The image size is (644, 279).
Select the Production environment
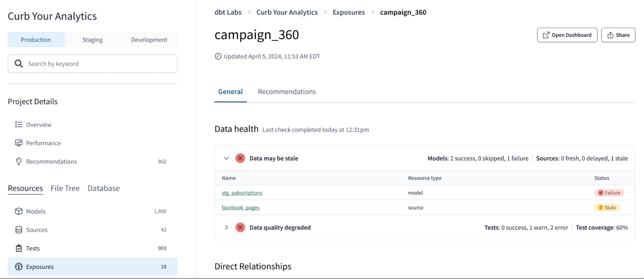coord(36,40)
